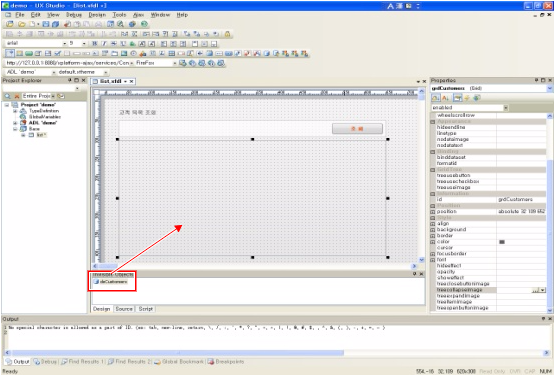Click the categorized view icon in Properties
The image size is (555, 376).
tap(436, 98)
